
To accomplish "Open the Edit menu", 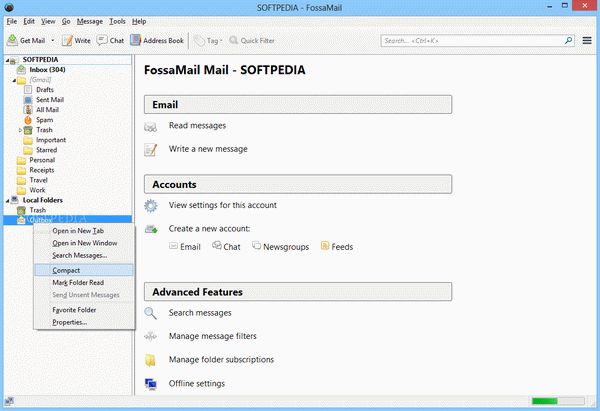I will pyautogui.click(x=29, y=21).
